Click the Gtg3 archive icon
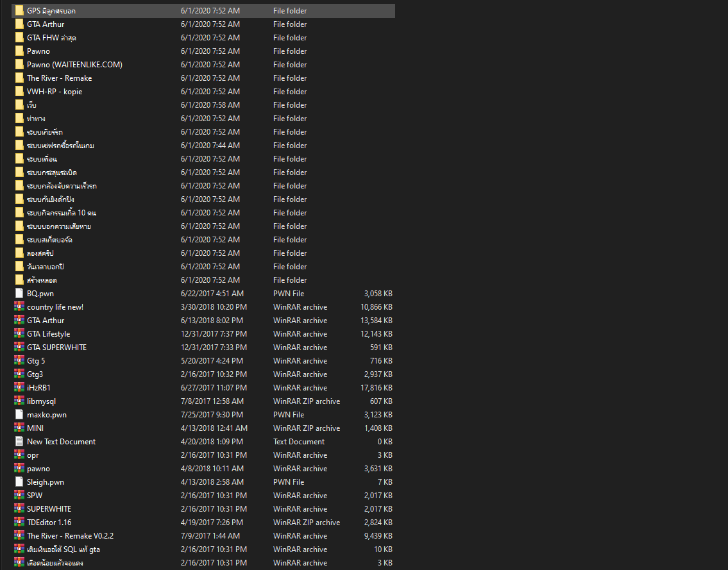728x570 pixels. click(19, 374)
